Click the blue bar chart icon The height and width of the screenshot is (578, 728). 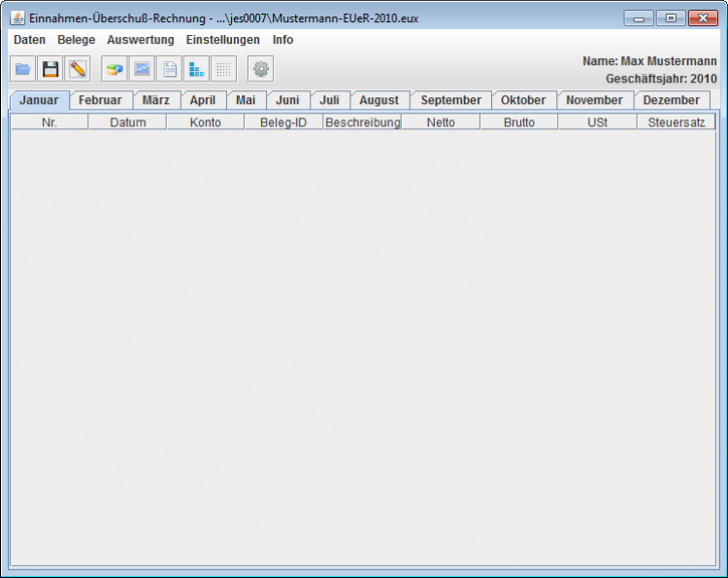pos(196,69)
